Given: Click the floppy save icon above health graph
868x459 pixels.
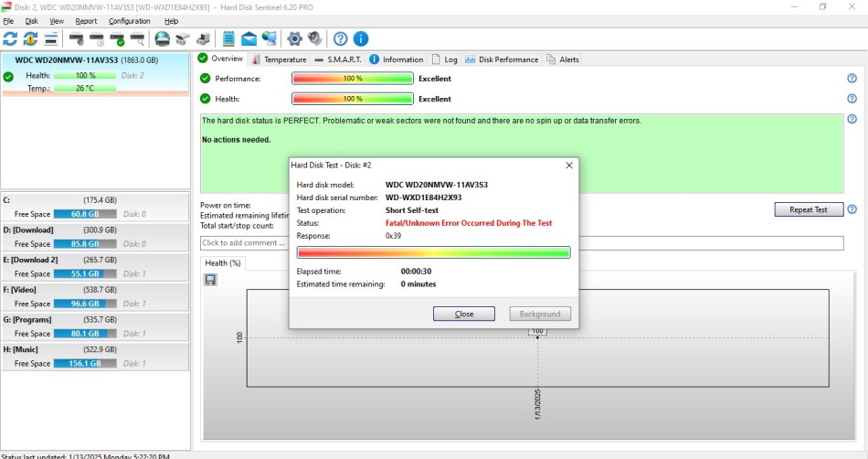Looking at the screenshot, I should [x=210, y=280].
